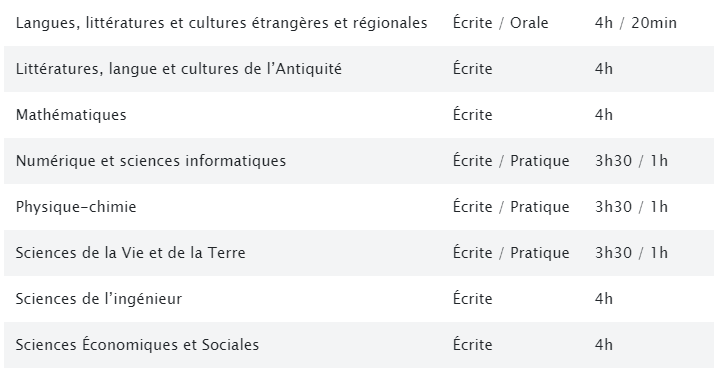Image resolution: width=720 pixels, height=368 pixels.
Task: Select Écrite / Pratique in Physique-chimie row
Action: [x=511, y=207]
